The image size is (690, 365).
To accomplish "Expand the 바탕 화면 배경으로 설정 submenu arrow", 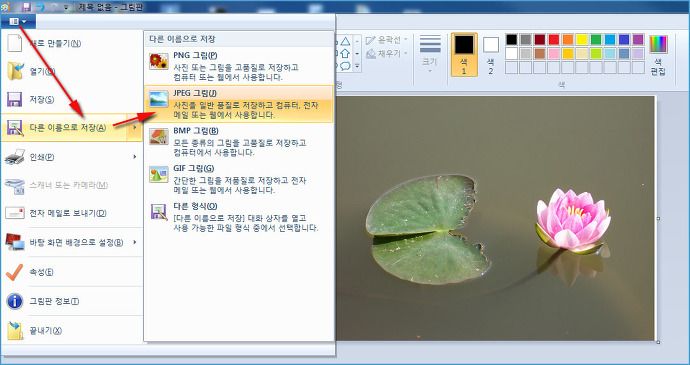I will [135, 242].
